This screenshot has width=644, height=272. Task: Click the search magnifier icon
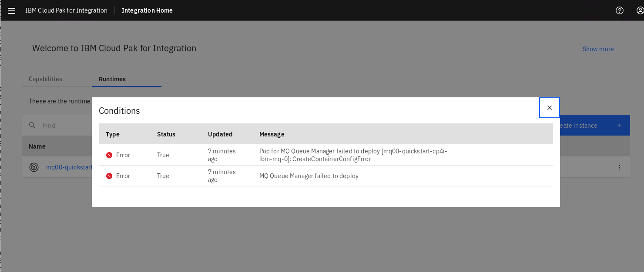tap(32, 125)
